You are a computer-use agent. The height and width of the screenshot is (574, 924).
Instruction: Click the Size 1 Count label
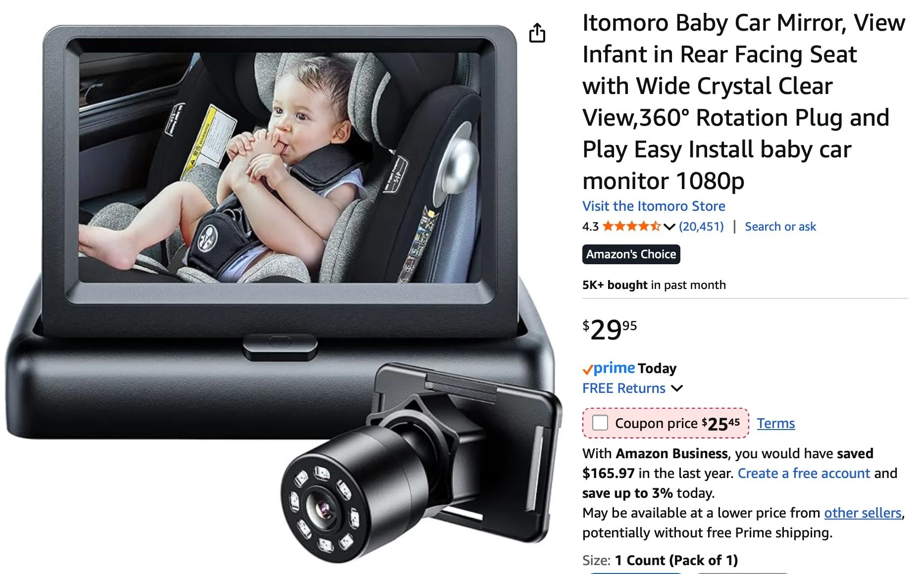[660, 561]
